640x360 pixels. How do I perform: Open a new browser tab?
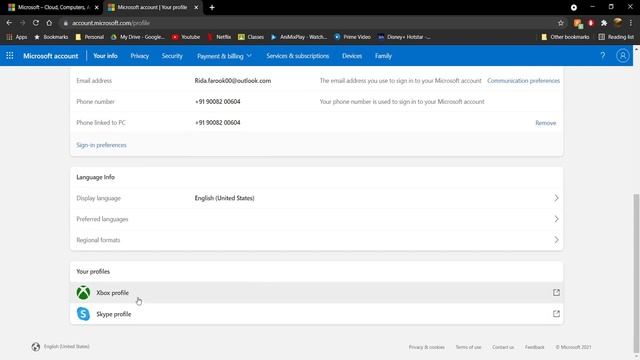pos(212,7)
